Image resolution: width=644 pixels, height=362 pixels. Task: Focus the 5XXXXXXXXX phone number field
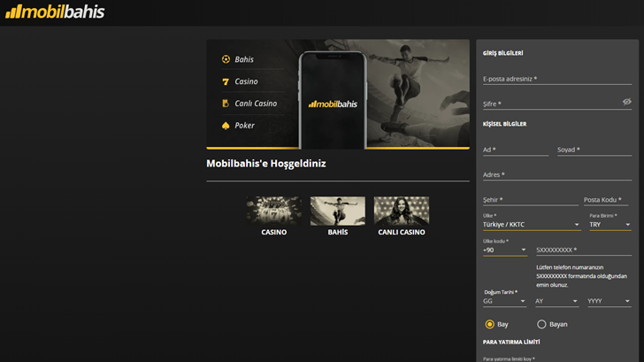click(584, 250)
